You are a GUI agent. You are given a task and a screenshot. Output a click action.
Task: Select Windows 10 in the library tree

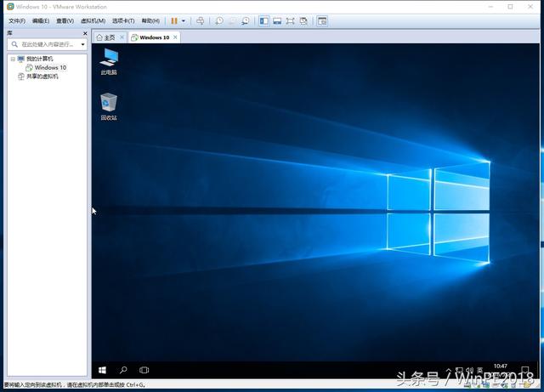point(50,67)
